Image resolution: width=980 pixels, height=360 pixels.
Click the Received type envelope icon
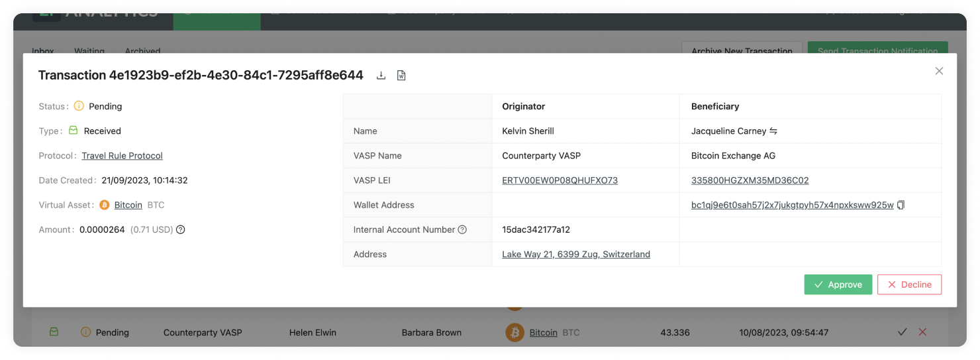73,131
